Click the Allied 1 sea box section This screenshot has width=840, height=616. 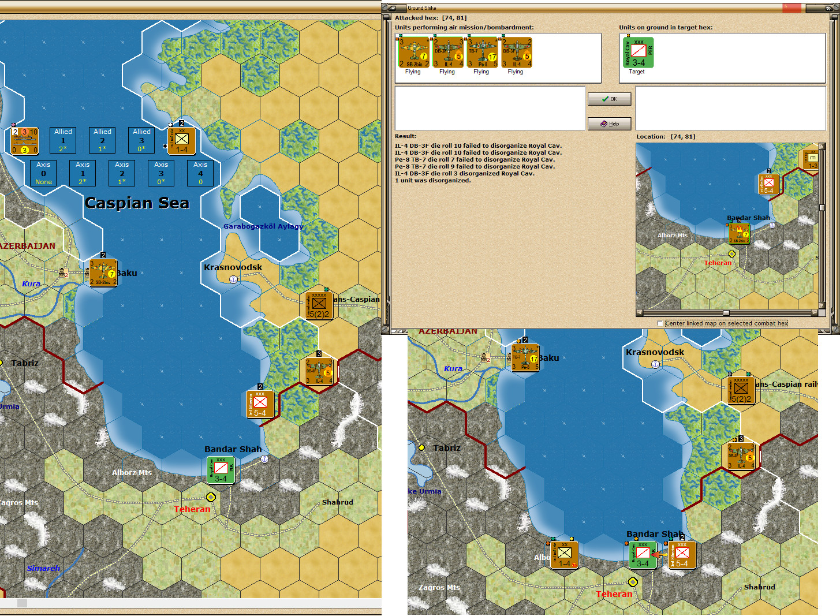64,140
